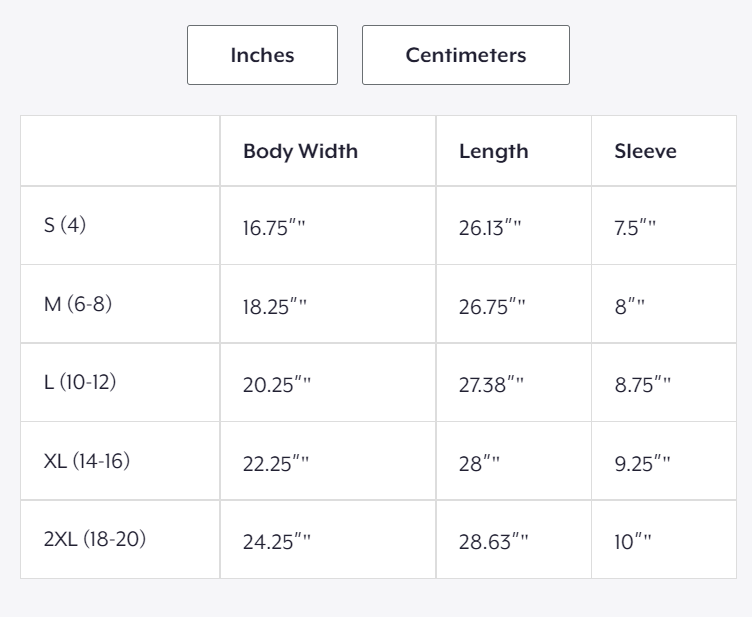Select the Sleeve column header
The width and height of the screenshot is (752, 617).
pos(646,151)
